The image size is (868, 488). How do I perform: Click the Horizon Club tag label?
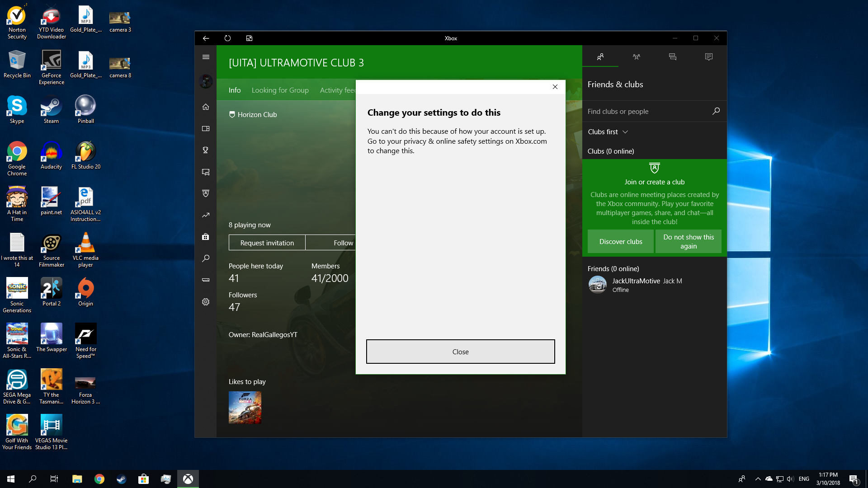[253, 115]
